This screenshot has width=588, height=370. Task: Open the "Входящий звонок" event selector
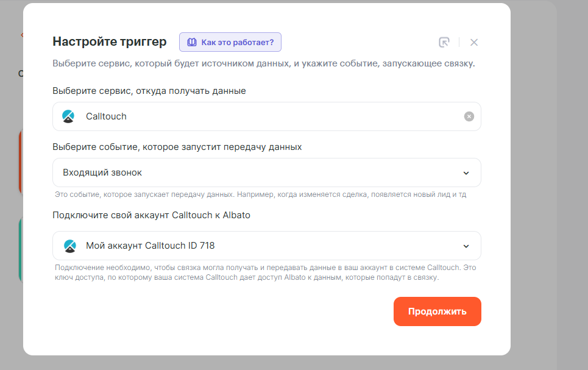click(256, 173)
